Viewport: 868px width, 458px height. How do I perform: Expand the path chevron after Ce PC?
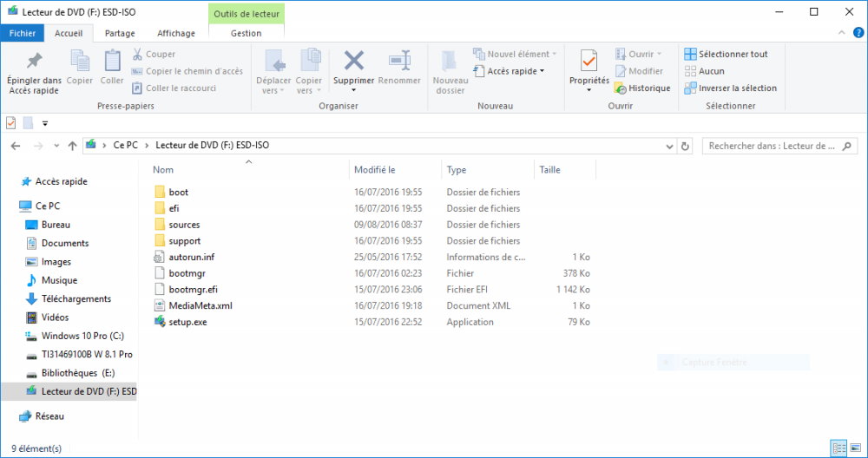(147, 146)
